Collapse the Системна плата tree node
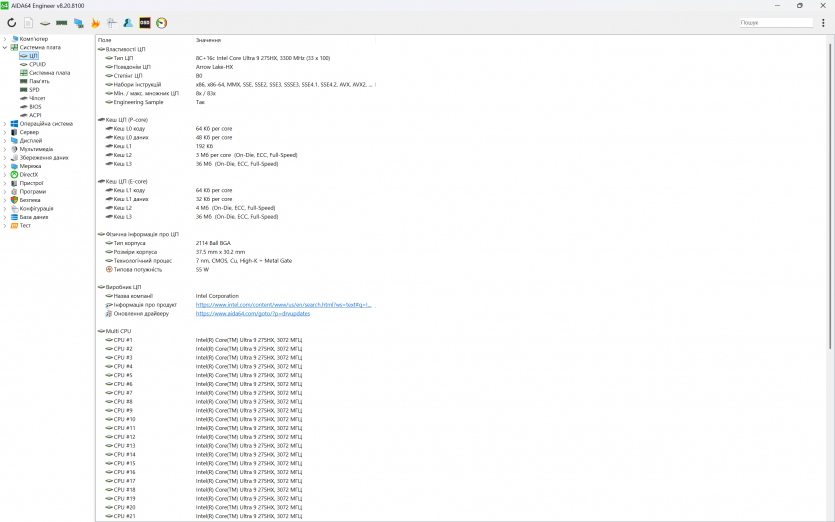Image resolution: width=835 pixels, height=522 pixels. click(5, 47)
